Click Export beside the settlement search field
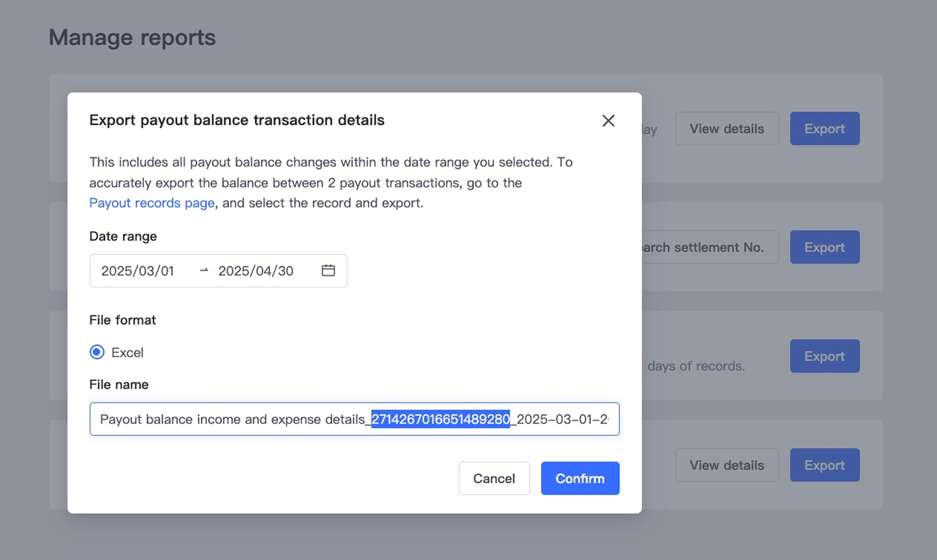The image size is (937, 560). [x=824, y=247]
